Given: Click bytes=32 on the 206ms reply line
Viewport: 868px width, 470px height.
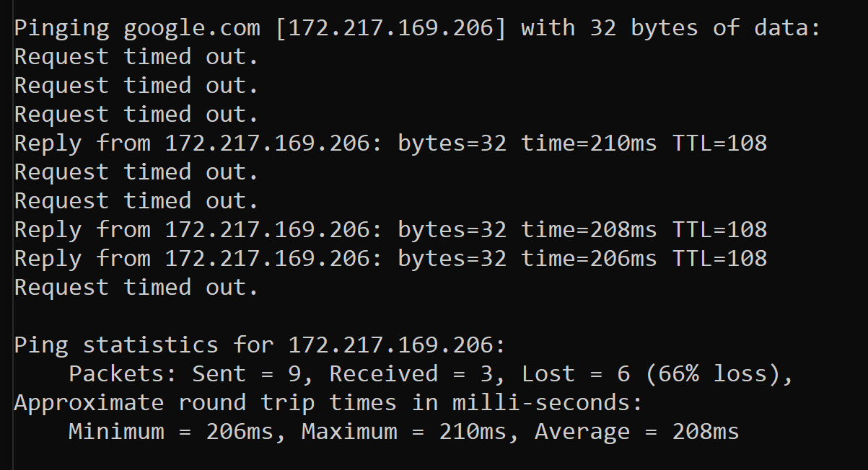Looking at the screenshot, I should click(452, 259).
